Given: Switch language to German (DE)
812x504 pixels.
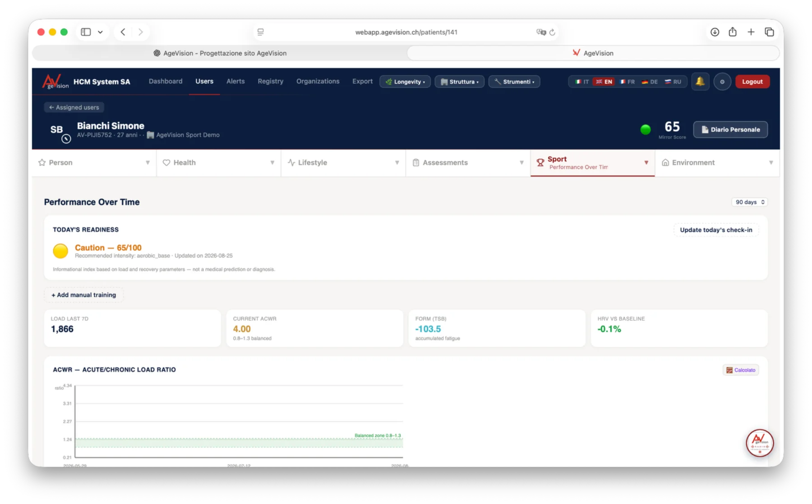Looking at the screenshot, I should point(650,82).
